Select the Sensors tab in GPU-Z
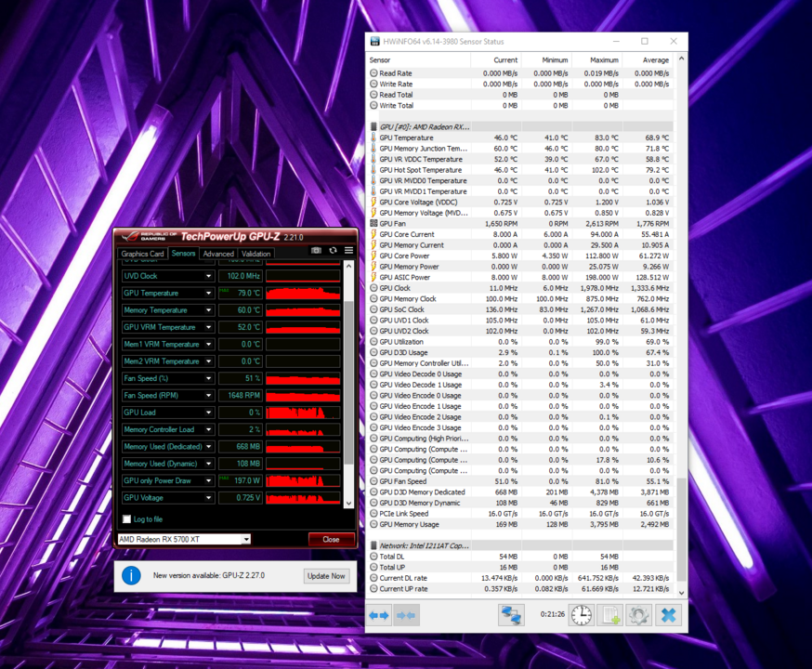Viewport: 812px width, 669px height. pos(183,254)
